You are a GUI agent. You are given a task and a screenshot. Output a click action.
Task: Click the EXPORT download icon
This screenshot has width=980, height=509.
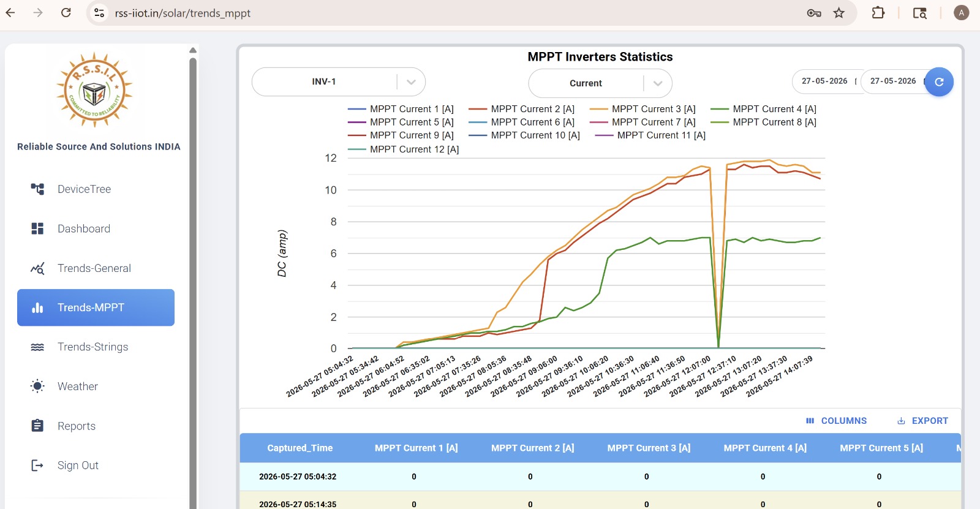click(x=901, y=421)
